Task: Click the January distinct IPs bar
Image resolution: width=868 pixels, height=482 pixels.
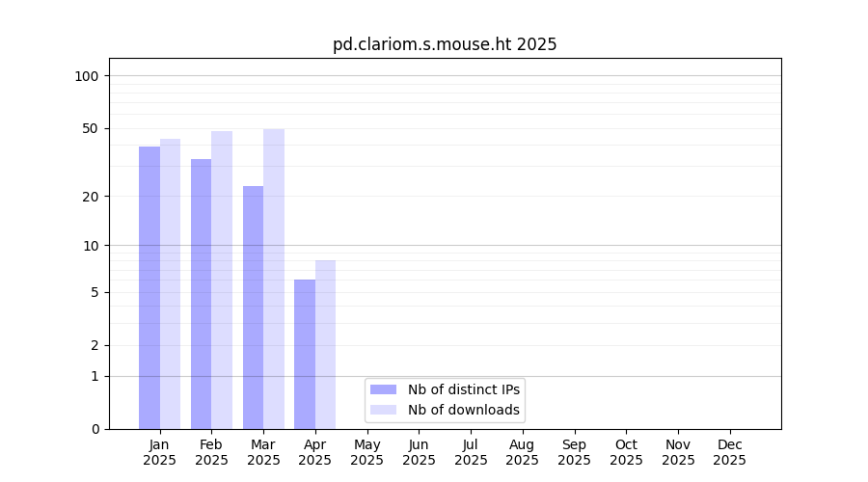Action: point(149,287)
